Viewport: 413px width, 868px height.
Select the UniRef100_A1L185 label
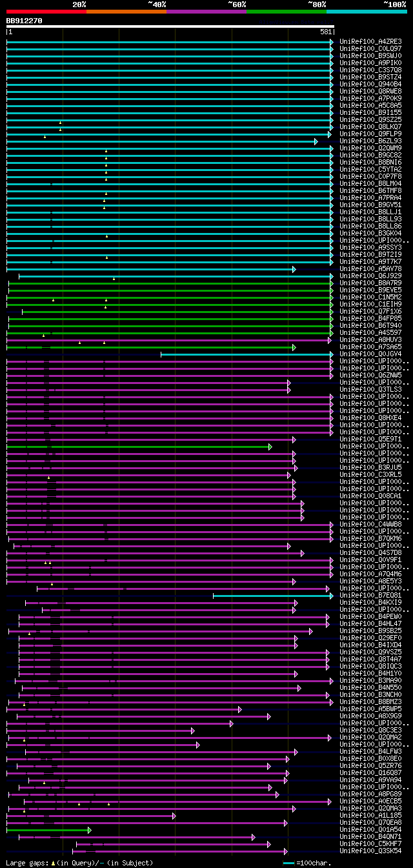[370, 815]
